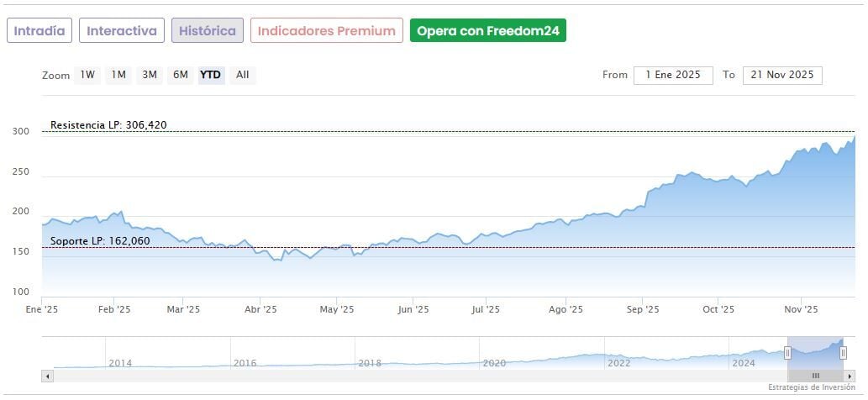Click the To date field
868x400 pixels.
point(782,75)
